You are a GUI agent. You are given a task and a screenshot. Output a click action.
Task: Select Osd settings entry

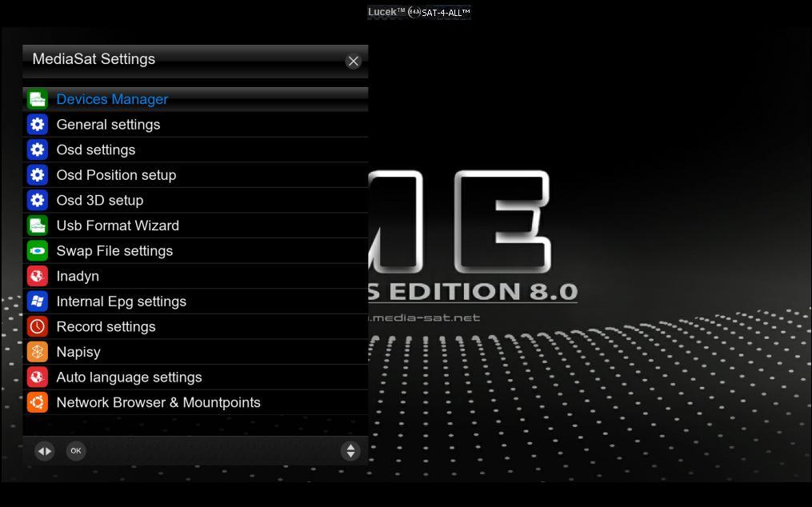tap(195, 150)
